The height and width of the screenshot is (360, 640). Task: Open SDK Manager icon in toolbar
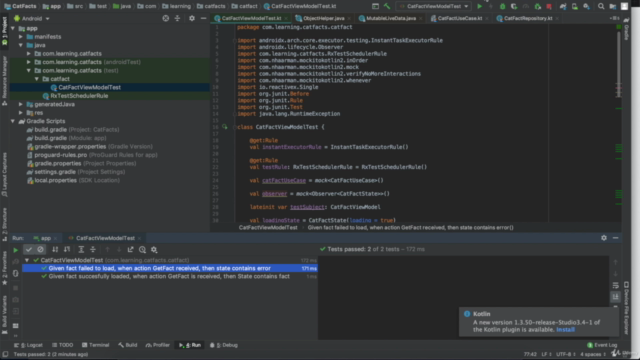click(586, 6)
